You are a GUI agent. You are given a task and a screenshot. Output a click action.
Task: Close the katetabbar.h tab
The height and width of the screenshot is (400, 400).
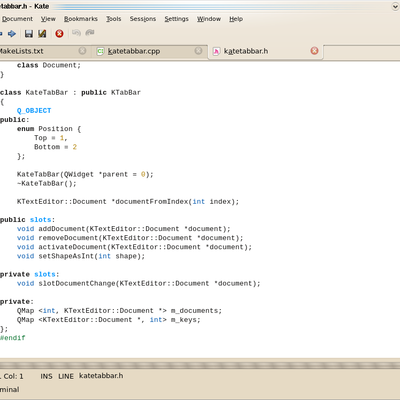pyautogui.click(x=314, y=51)
